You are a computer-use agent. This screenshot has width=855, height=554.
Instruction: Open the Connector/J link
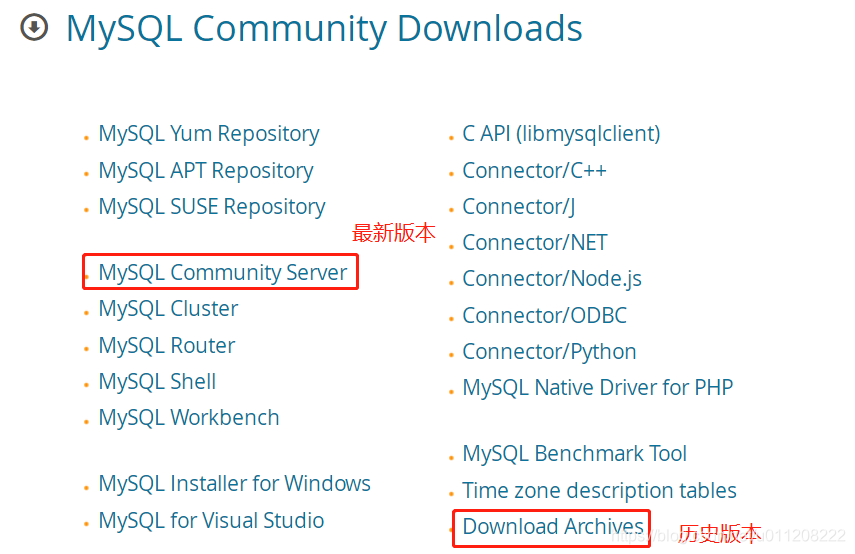pyautogui.click(x=519, y=207)
